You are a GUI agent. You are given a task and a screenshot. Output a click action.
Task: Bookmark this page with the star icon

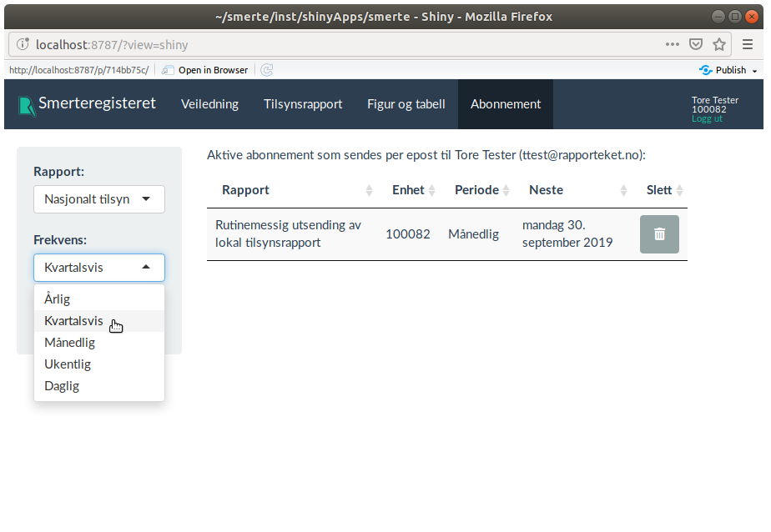pos(719,44)
